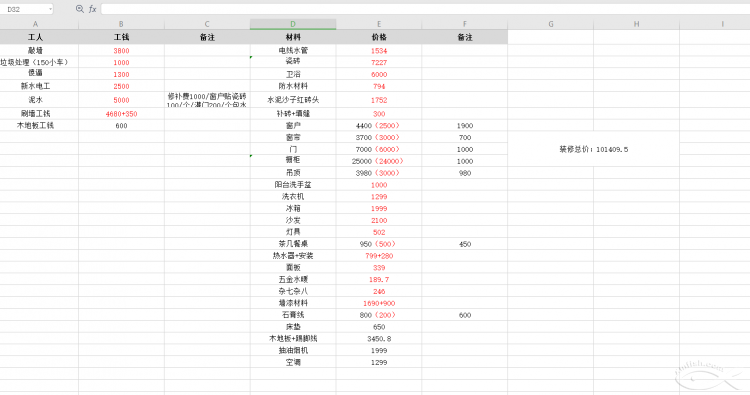Image resolution: width=750 pixels, height=395 pixels.
Task: Select the 7227 price cell
Action: point(379,62)
